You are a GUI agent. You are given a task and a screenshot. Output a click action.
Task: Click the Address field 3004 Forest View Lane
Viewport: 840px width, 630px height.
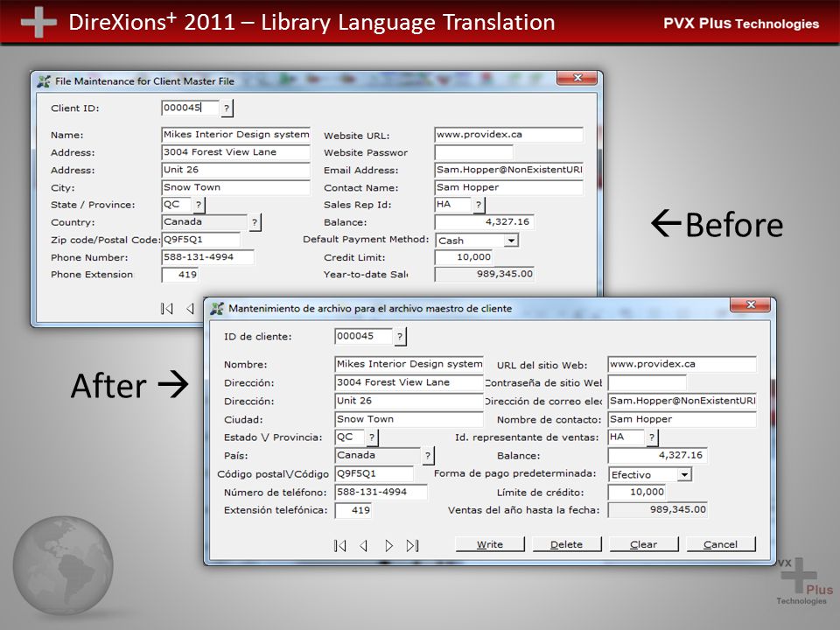pos(235,152)
